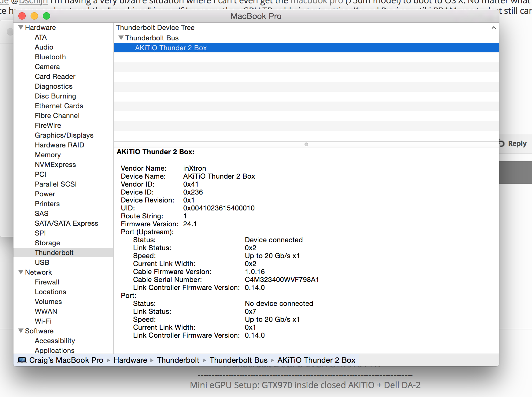Select Camera in the sidebar
Viewport: 532px width, 397px height.
click(47, 67)
